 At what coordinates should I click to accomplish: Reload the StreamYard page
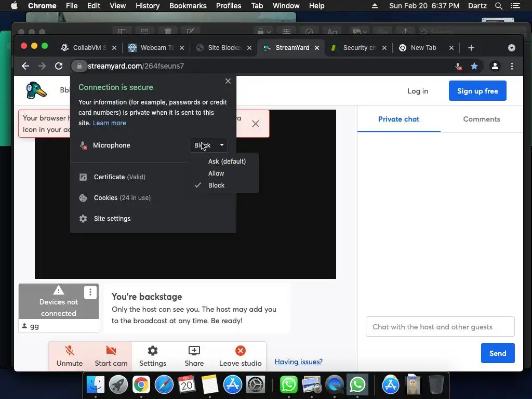[59, 66]
